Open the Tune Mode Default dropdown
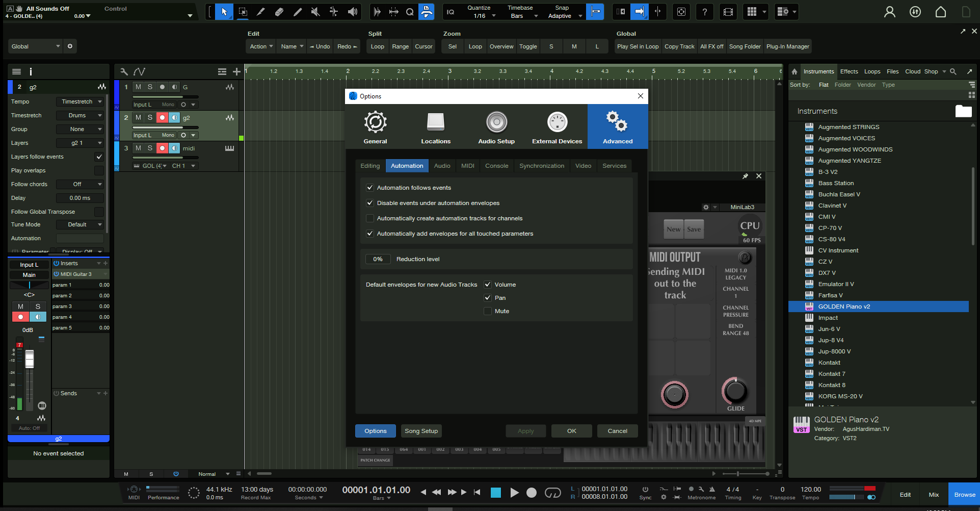 point(80,224)
